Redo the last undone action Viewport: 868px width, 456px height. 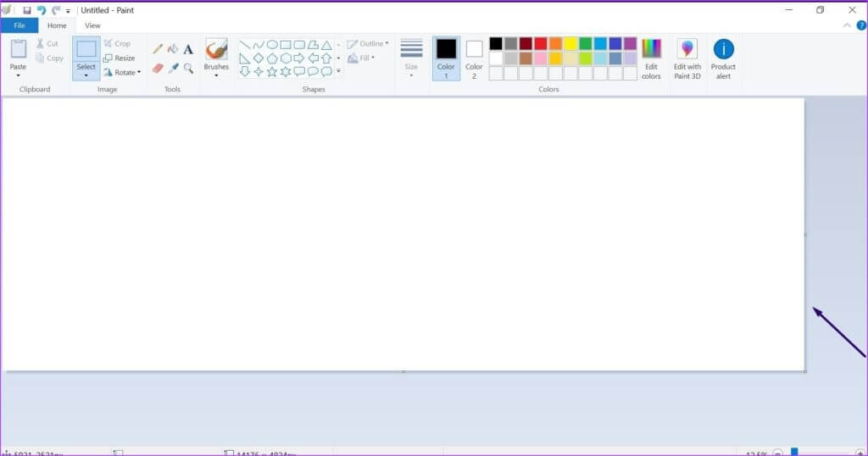coord(56,10)
